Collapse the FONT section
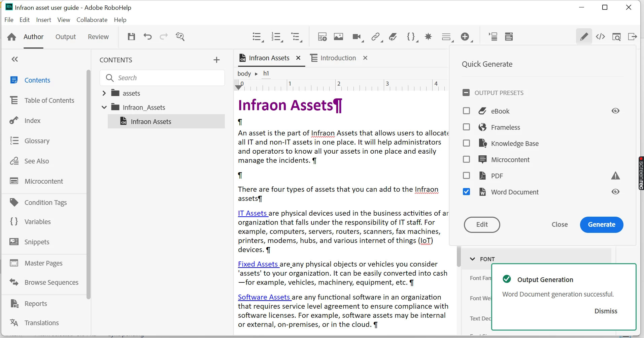Screen dimensions: 644x338 click(x=473, y=259)
